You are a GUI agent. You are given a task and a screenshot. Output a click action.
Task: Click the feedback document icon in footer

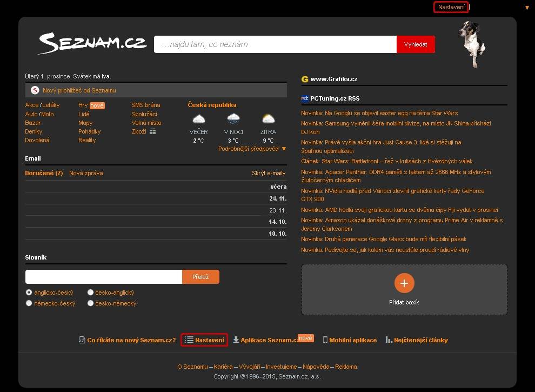(82, 340)
